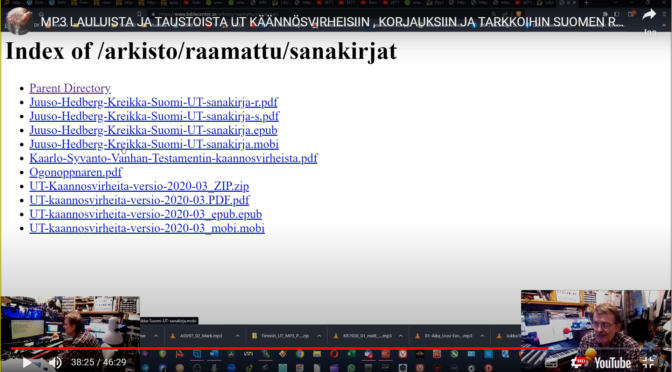This screenshot has width=672, height=372.
Task: Download UT-kaannosvirheita-versio-2020-03_epub.epub
Action: pos(145,214)
